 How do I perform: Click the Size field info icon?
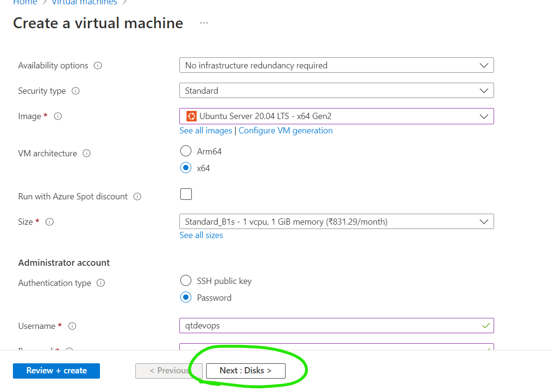pos(49,222)
